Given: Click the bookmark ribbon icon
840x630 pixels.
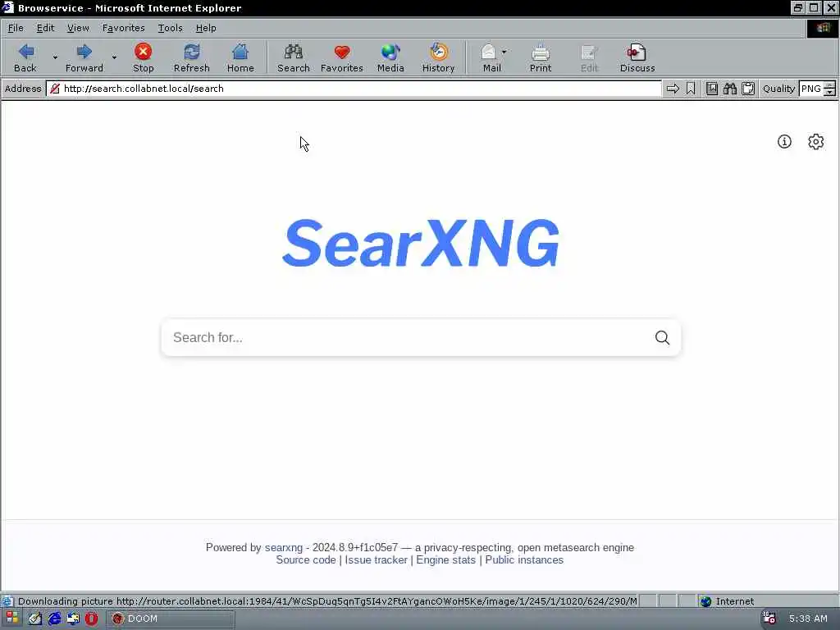Looking at the screenshot, I should 691,89.
